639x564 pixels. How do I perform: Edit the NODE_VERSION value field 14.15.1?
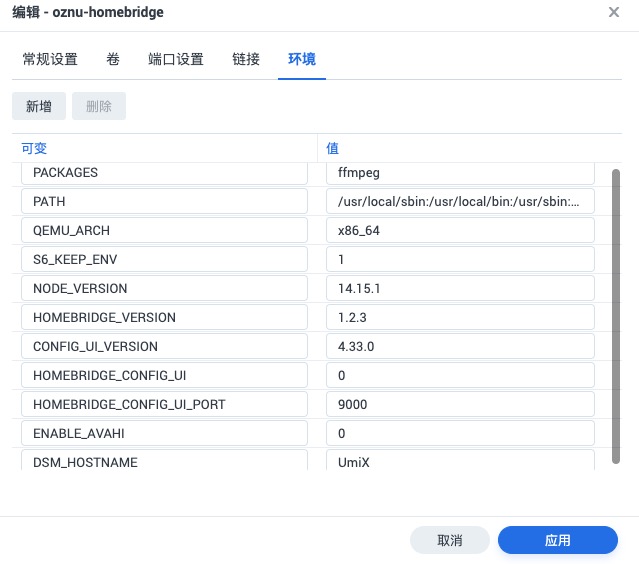(460, 288)
